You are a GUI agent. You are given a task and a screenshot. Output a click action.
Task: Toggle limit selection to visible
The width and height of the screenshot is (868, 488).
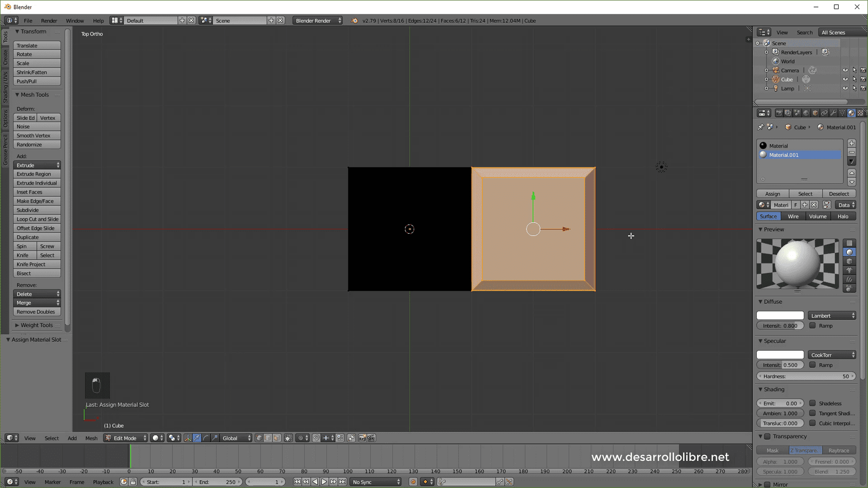(x=288, y=438)
